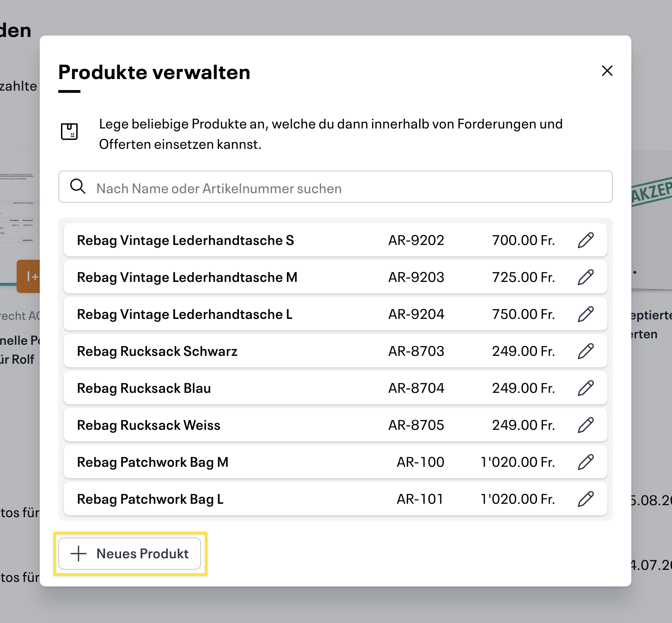Open editing for Rebag Rucksack Weiss
Image resolution: width=672 pixels, height=623 pixels.
(586, 425)
